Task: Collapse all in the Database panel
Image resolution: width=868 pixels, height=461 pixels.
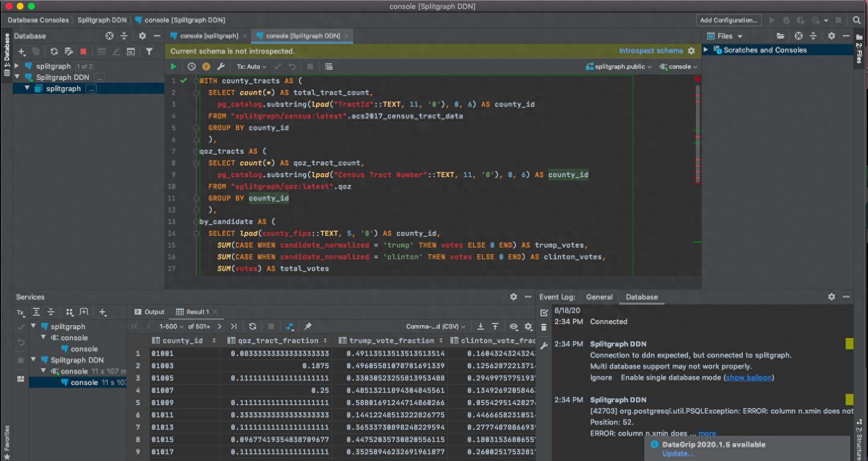Action: (124, 36)
